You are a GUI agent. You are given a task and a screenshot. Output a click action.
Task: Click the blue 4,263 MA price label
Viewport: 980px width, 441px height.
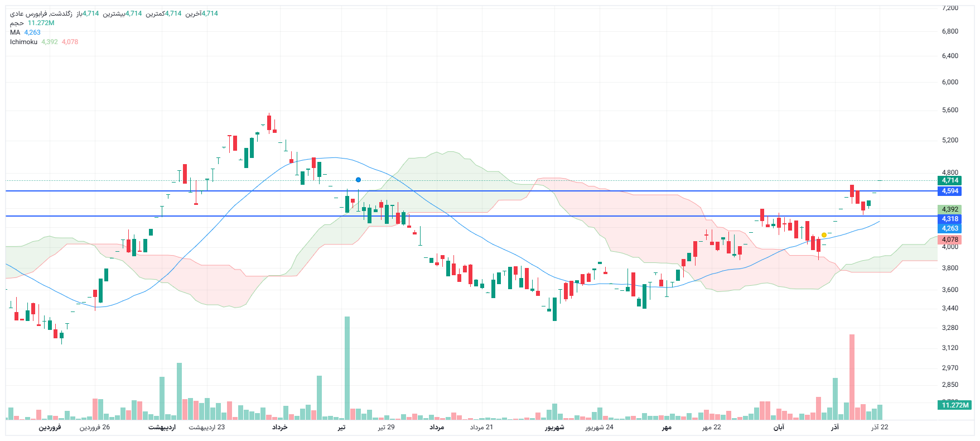pyautogui.click(x=949, y=228)
